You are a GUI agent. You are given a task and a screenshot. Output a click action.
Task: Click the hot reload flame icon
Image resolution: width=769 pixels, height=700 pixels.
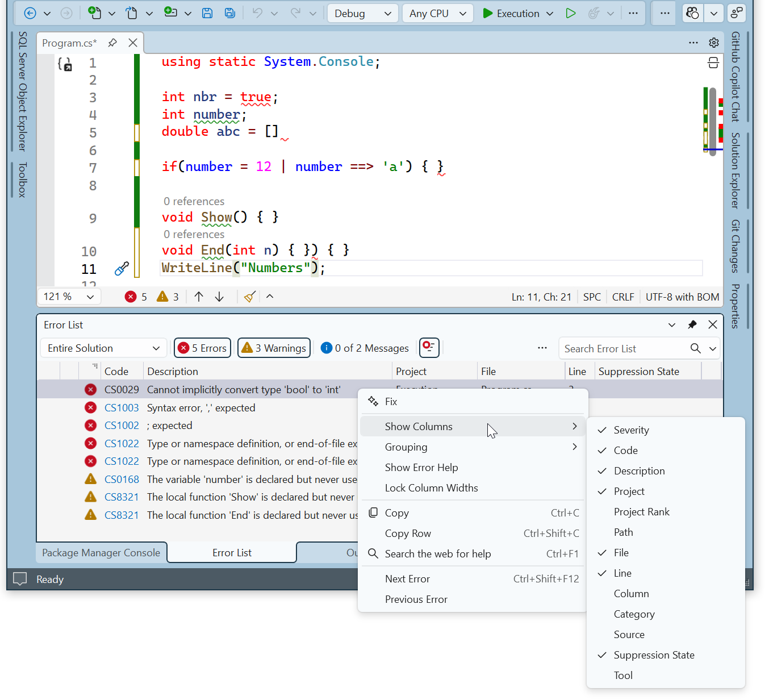coord(594,13)
